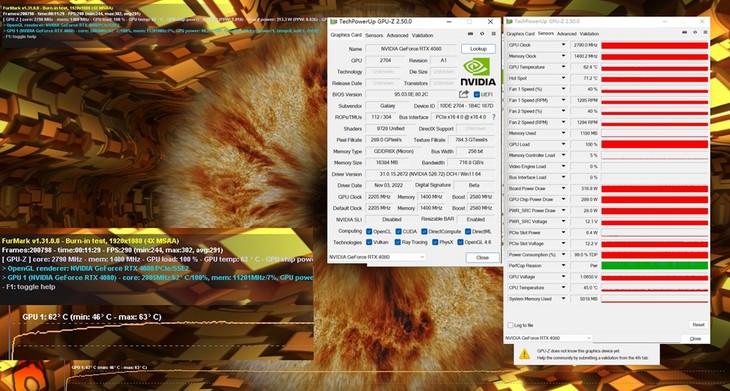This screenshot has height=391, width=730.
Task: Click the Reset button in Sensors window
Action: pyautogui.click(x=698, y=325)
